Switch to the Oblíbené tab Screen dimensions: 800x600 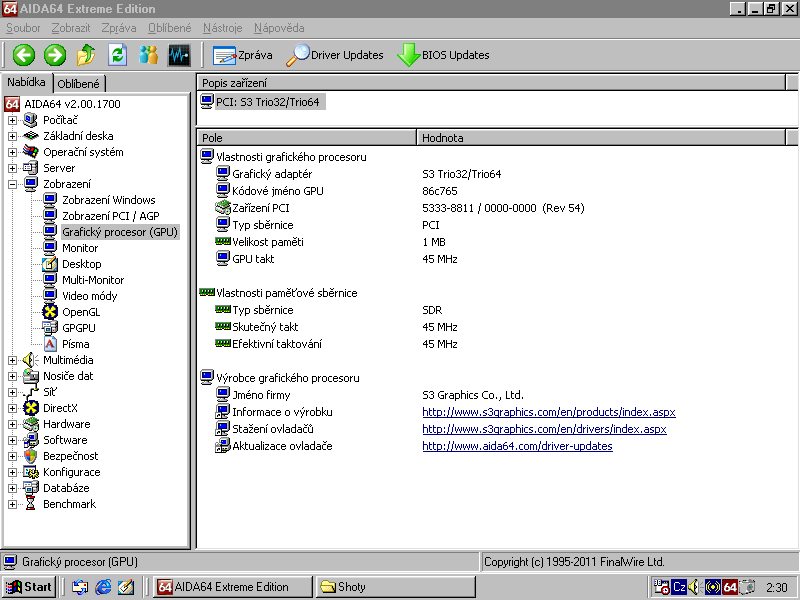coord(78,84)
